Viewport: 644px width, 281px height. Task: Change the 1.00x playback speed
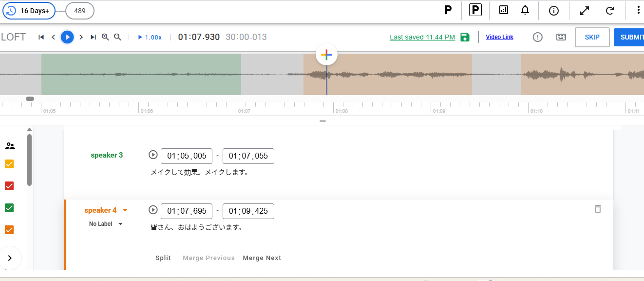pos(150,37)
